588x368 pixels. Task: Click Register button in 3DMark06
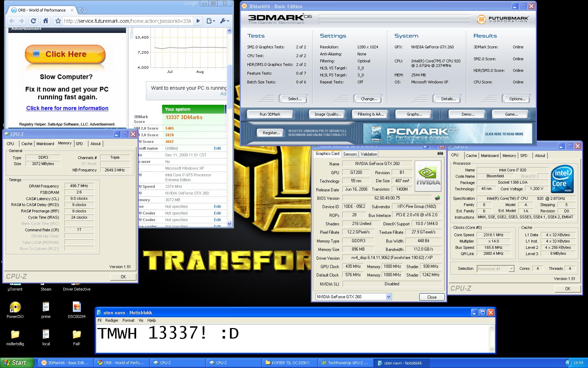(271, 133)
